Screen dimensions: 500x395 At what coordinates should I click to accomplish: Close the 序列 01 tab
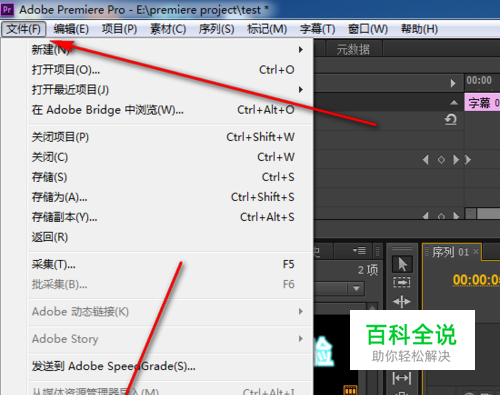tap(476, 251)
